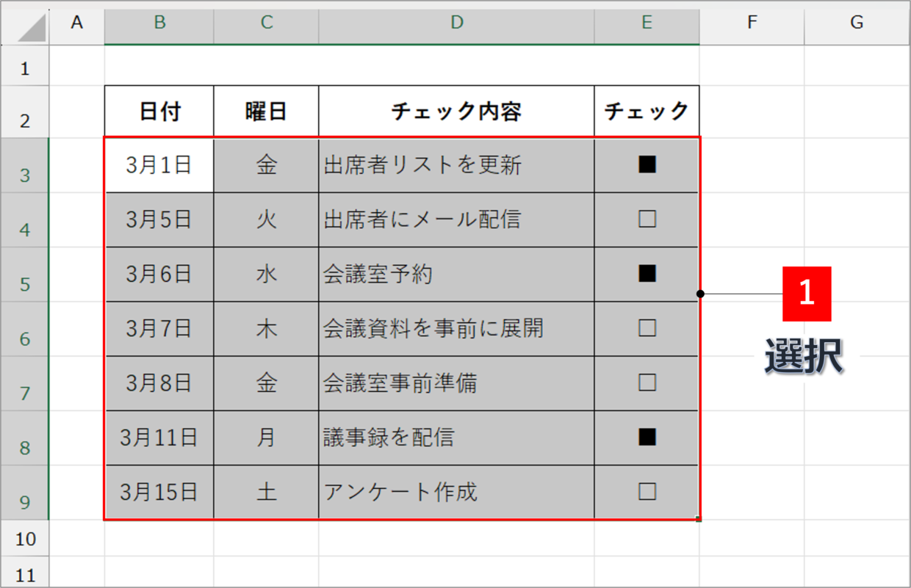The width and height of the screenshot is (911, 588).
Task: Check the empty box for アンケート作成
Action: (x=647, y=492)
